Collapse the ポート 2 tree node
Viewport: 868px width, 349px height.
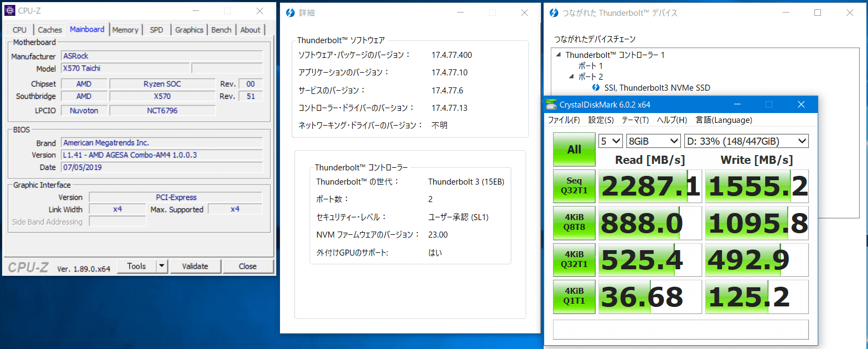(x=572, y=76)
